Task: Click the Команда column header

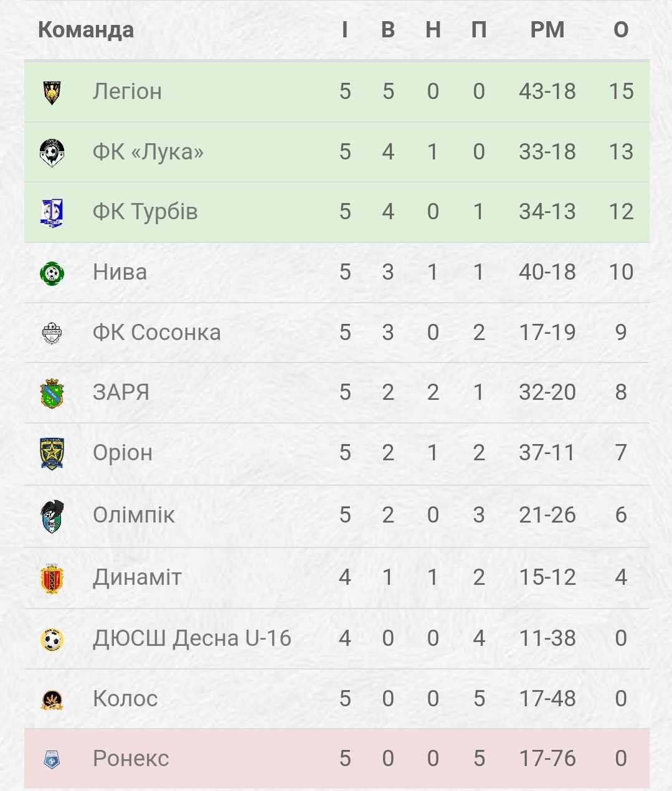Action: [x=86, y=29]
